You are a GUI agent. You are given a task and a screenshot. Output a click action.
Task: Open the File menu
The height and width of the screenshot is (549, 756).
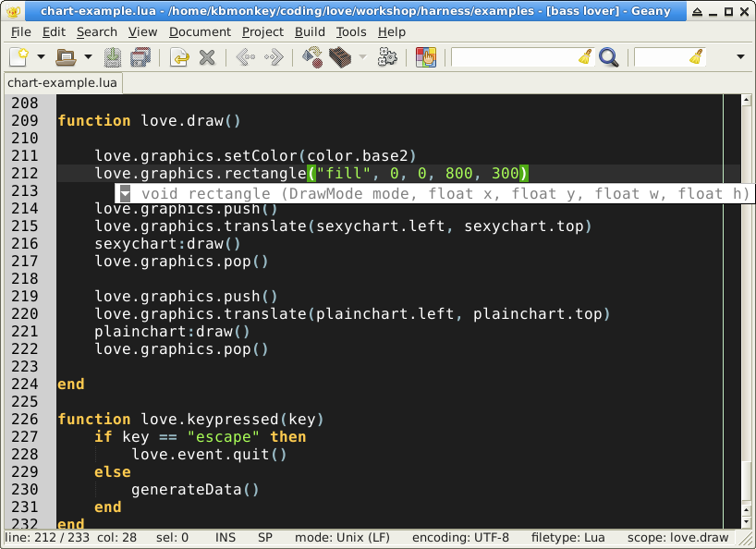(20, 31)
